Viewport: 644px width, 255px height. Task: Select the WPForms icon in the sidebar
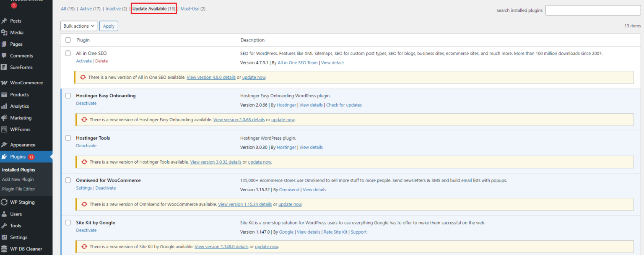pos(20,129)
